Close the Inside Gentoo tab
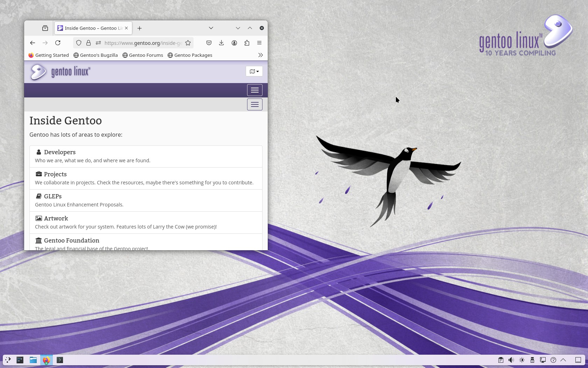Image resolution: width=588 pixels, height=368 pixels. 126,28
